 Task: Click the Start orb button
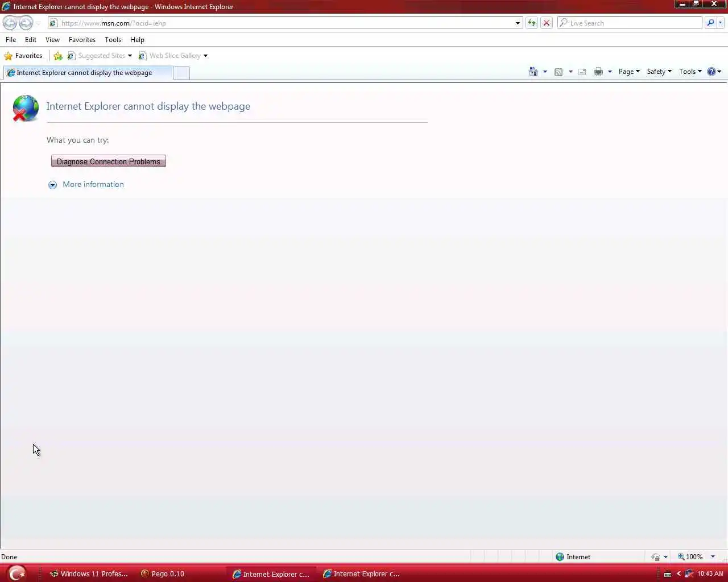pos(17,573)
